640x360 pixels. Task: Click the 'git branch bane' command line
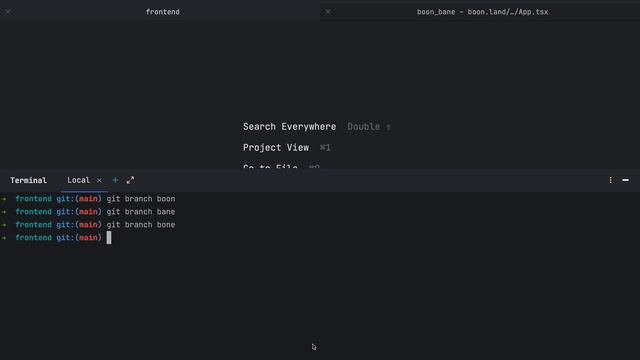pyautogui.click(x=141, y=212)
